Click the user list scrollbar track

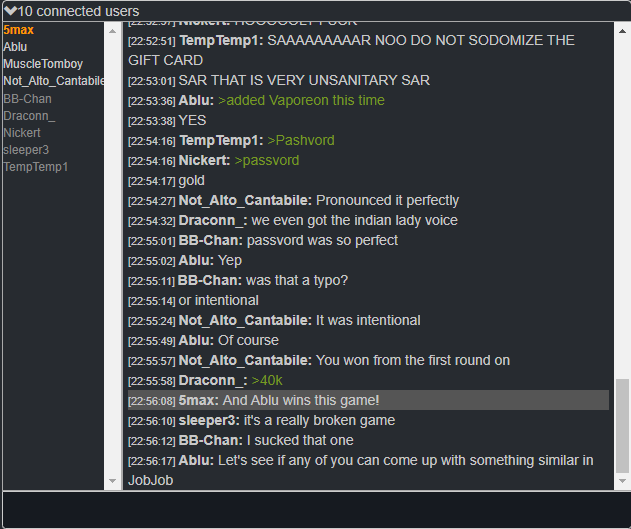pos(113,256)
